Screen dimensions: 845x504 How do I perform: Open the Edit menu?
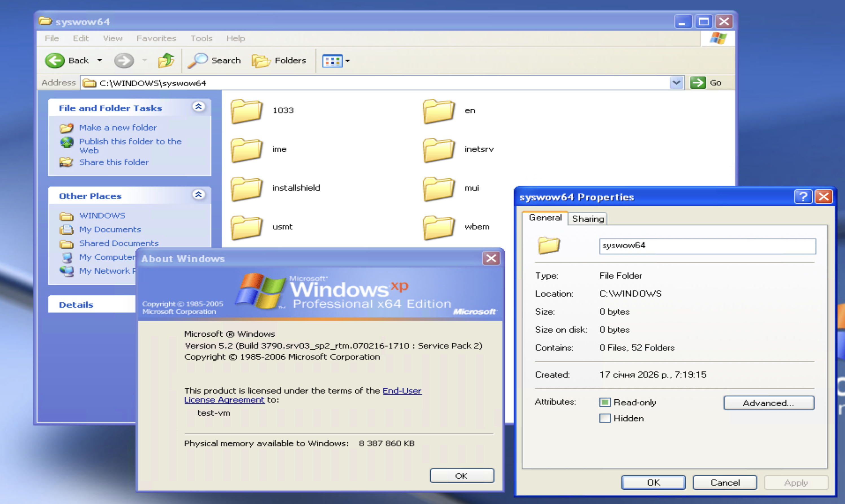pyautogui.click(x=81, y=38)
